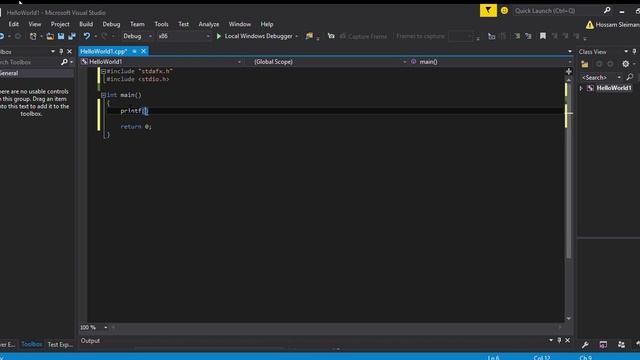Viewport: 640px width, 360px height.
Task: Click the New Project toolbar icon
Action: pos(33,36)
